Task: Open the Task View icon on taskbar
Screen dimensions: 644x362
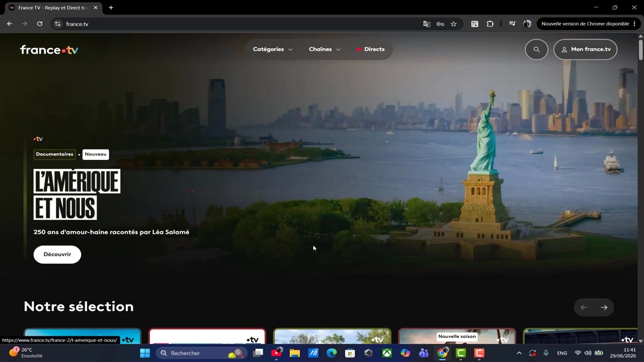Action: (258, 353)
